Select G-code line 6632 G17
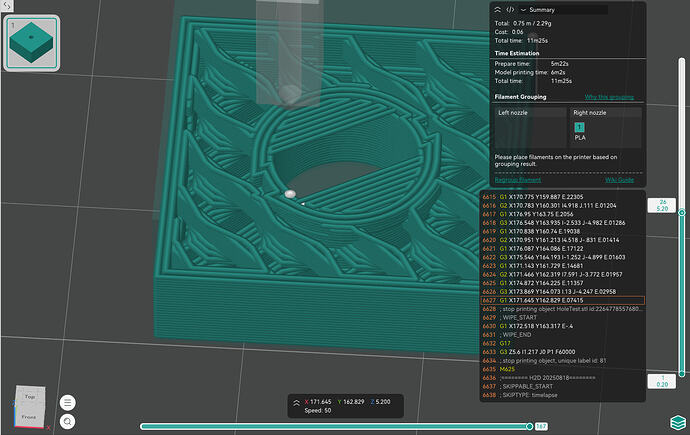Image resolution: width=690 pixels, height=435 pixels. pyautogui.click(x=562, y=343)
